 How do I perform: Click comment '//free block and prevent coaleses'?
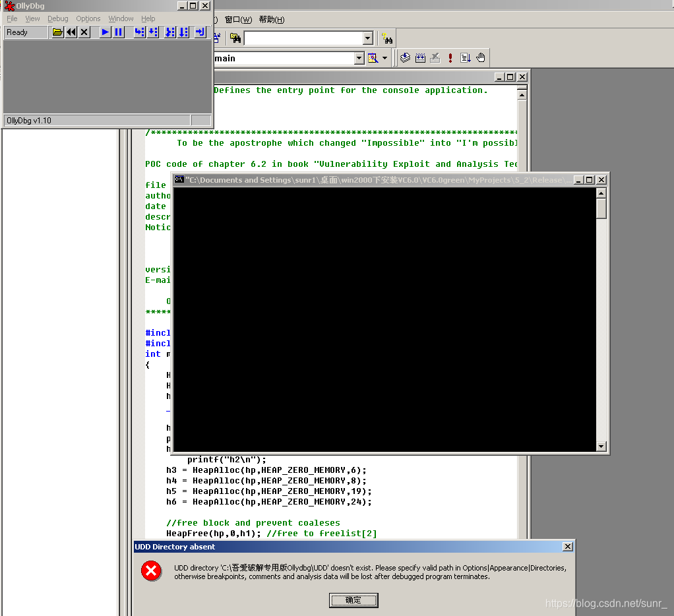coord(253,523)
